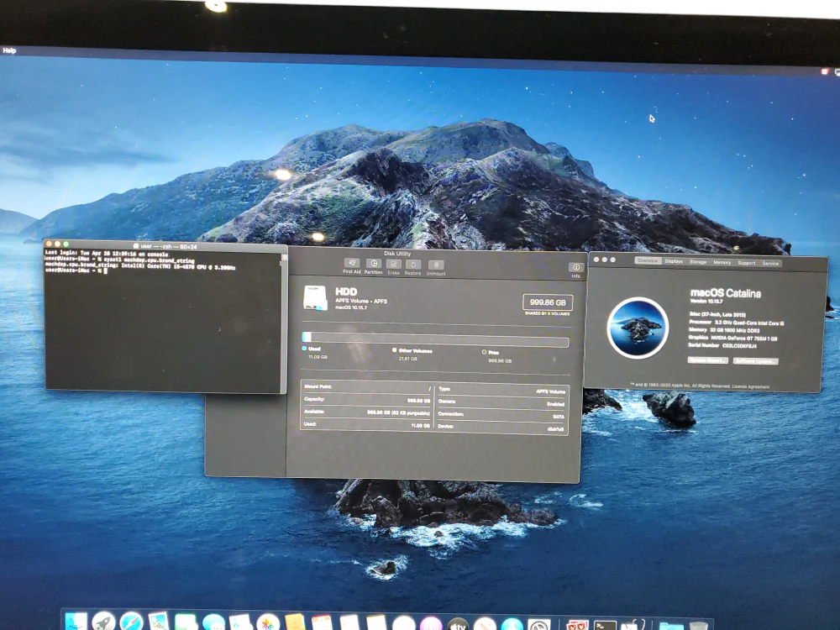Image resolution: width=840 pixels, height=630 pixels.
Task: Open Apple TV from the Dock
Action: click(458, 623)
